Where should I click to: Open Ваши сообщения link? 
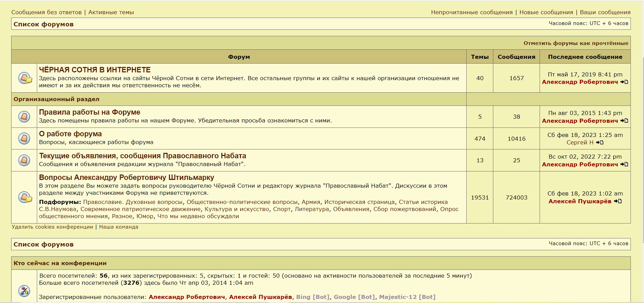(x=605, y=12)
